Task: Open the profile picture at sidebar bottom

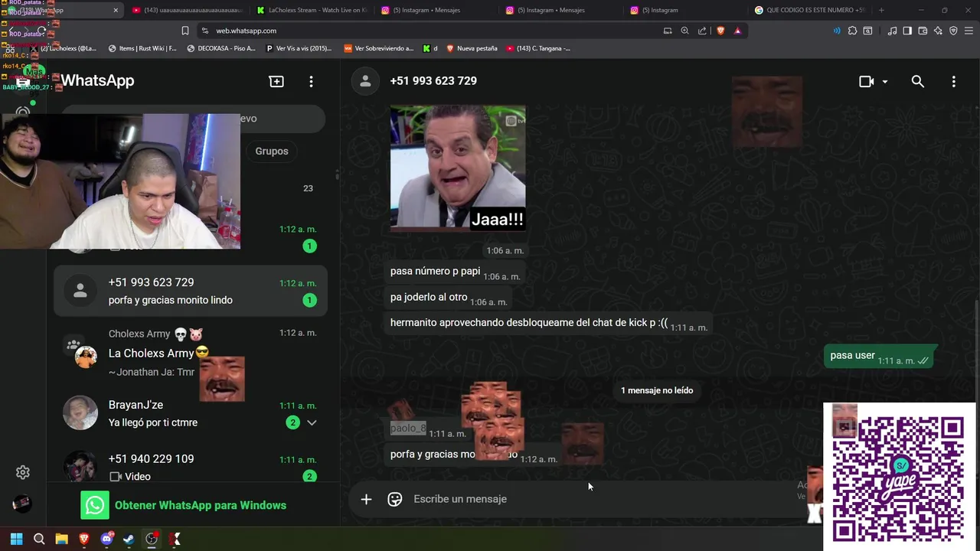Action: pos(22,503)
